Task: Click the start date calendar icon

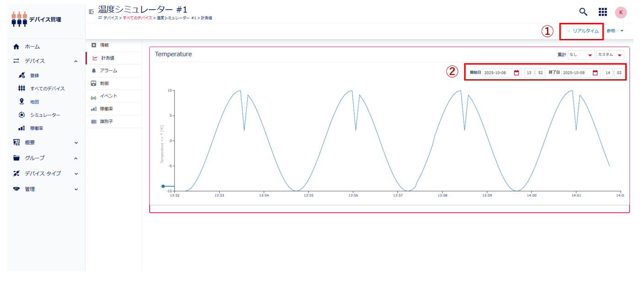Action: pos(516,73)
